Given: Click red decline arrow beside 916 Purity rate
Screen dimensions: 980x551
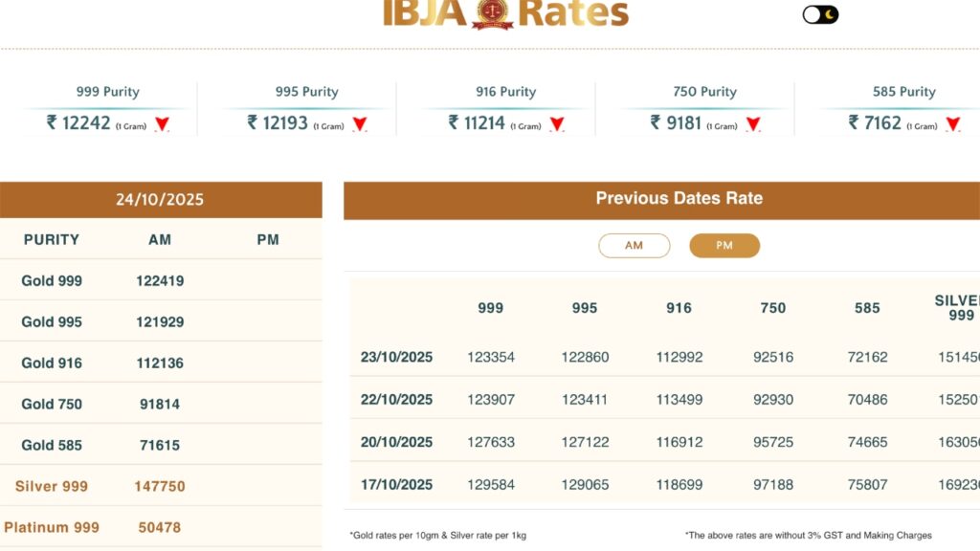Looking at the screenshot, I should point(556,124).
